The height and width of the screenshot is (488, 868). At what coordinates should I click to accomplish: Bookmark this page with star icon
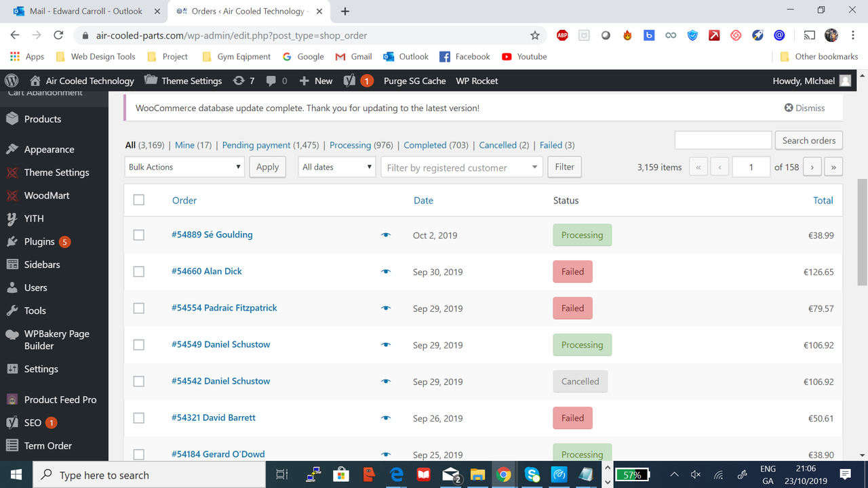click(x=535, y=35)
